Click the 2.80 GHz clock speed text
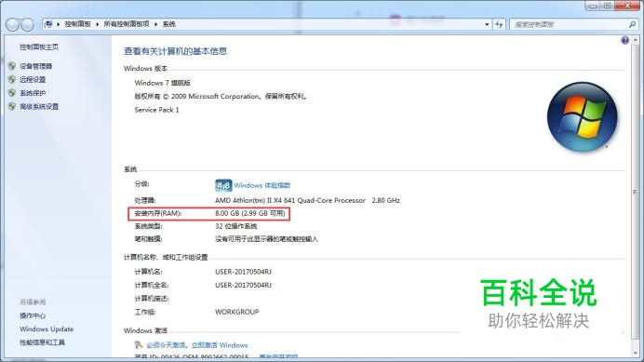 click(385, 200)
